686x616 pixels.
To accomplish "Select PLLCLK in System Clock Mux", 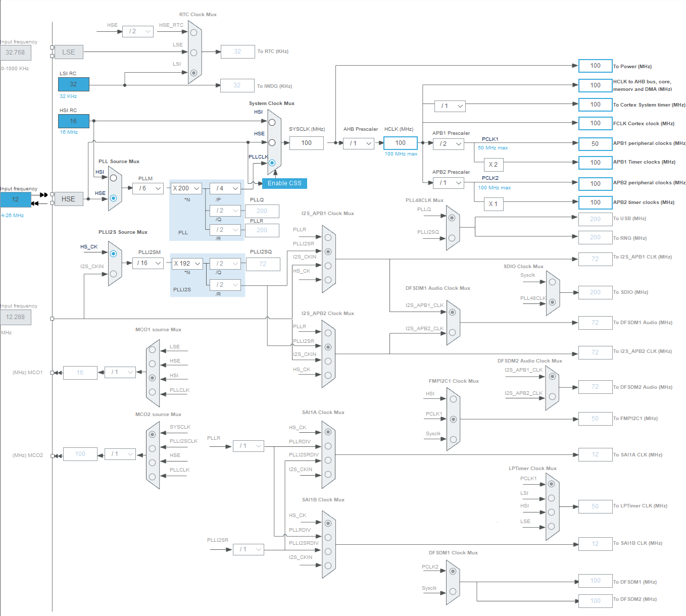I will [x=272, y=163].
